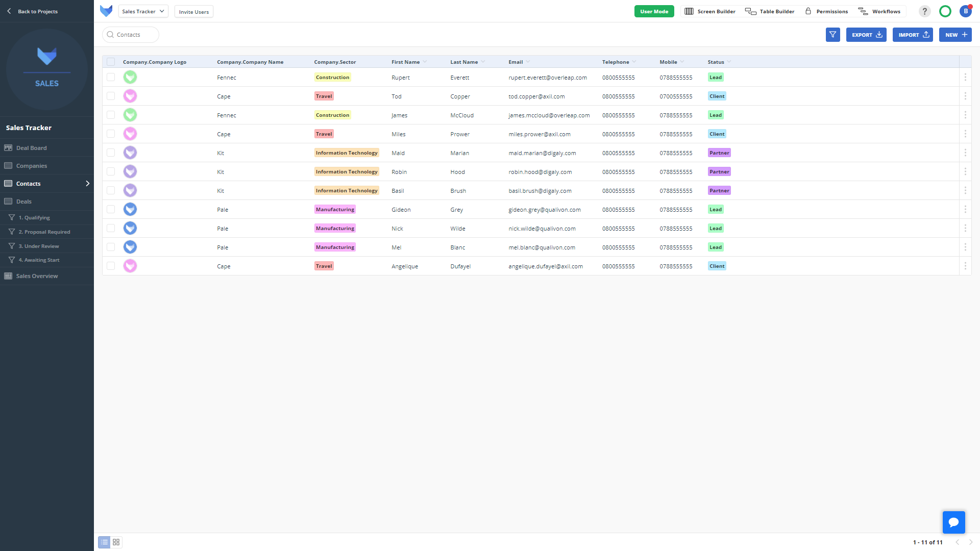980x551 pixels.
Task: Select the list view icon
Action: [104, 542]
